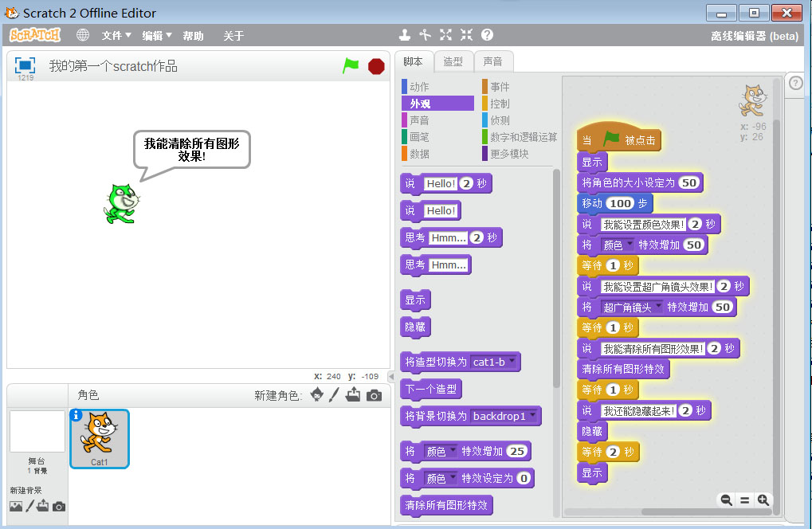
Task: Reset scripts area zoom to default
Action: [745, 500]
